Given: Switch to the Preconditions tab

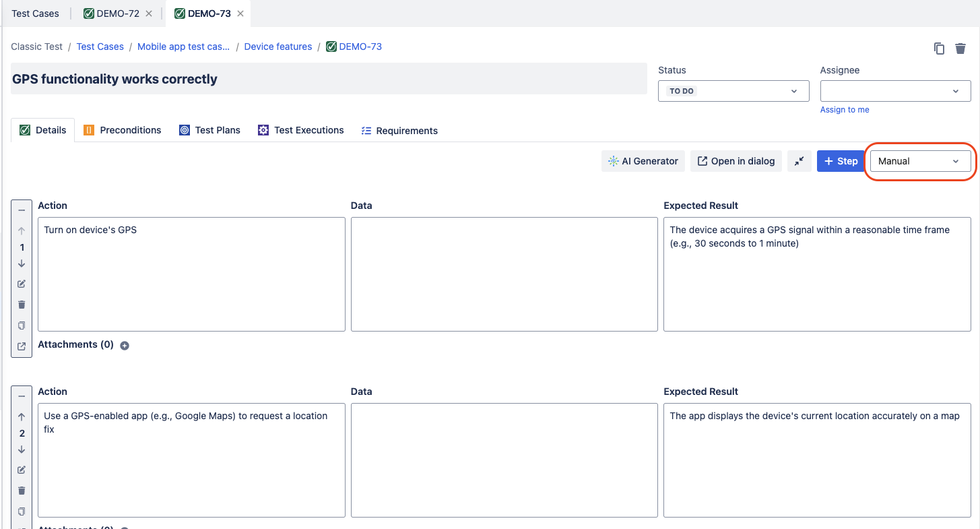Looking at the screenshot, I should click(123, 130).
